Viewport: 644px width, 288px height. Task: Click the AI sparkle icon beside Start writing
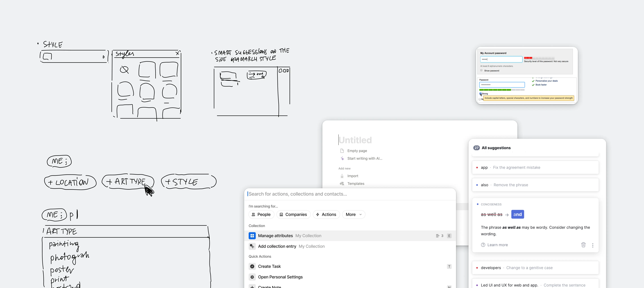[342, 158]
